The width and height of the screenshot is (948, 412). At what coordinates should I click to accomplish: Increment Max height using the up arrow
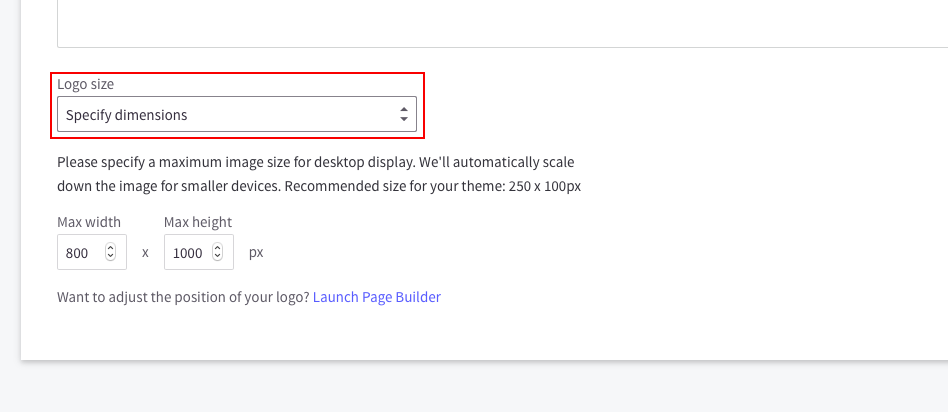[217, 248]
